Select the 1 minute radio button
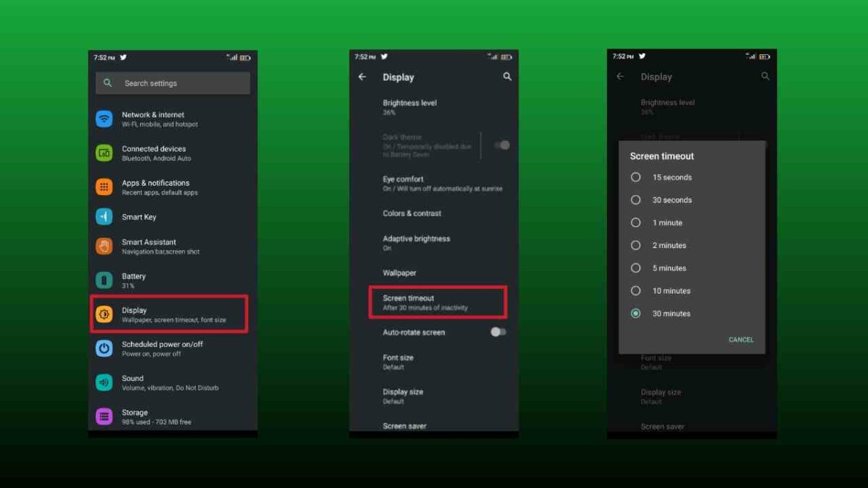Screen dimensions: 868x488 tap(636, 223)
